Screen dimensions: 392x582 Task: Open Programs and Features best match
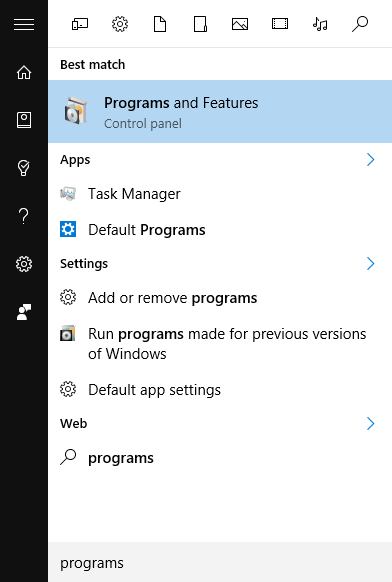[x=220, y=112]
